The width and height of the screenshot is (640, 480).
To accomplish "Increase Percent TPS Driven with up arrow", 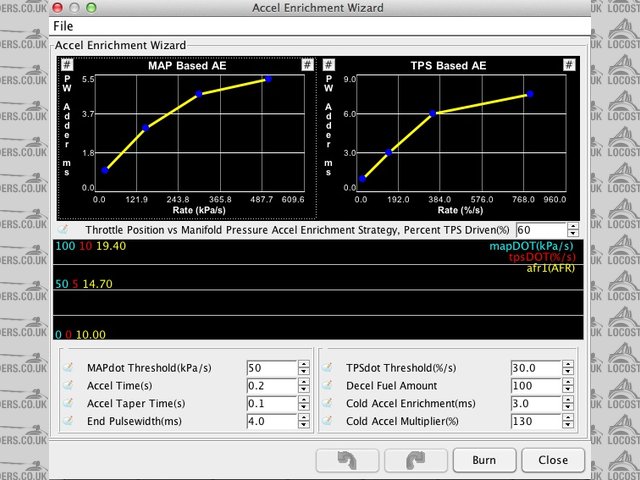I will pyautogui.click(x=573, y=227).
